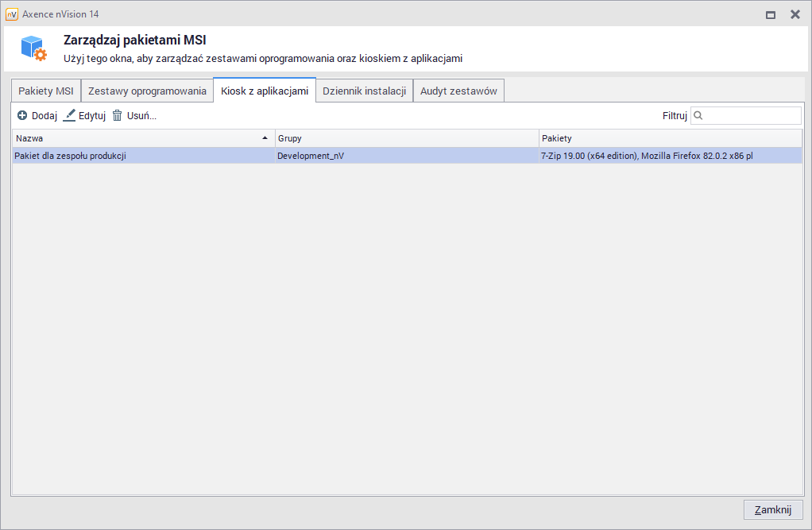812x530 pixels.
Task: Select the Kiosk z aplikacjami tab
Action: pos(265,91)
